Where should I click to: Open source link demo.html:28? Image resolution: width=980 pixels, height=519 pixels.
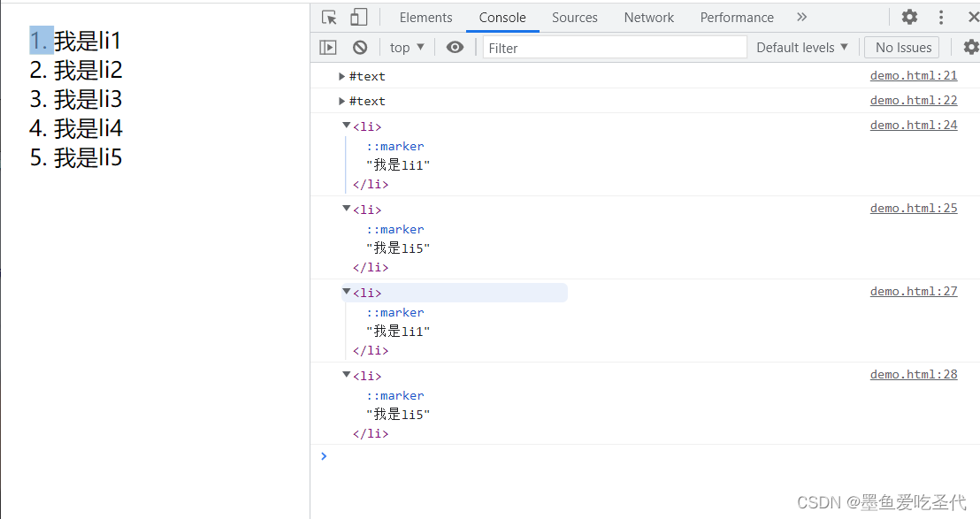[913, 375]
